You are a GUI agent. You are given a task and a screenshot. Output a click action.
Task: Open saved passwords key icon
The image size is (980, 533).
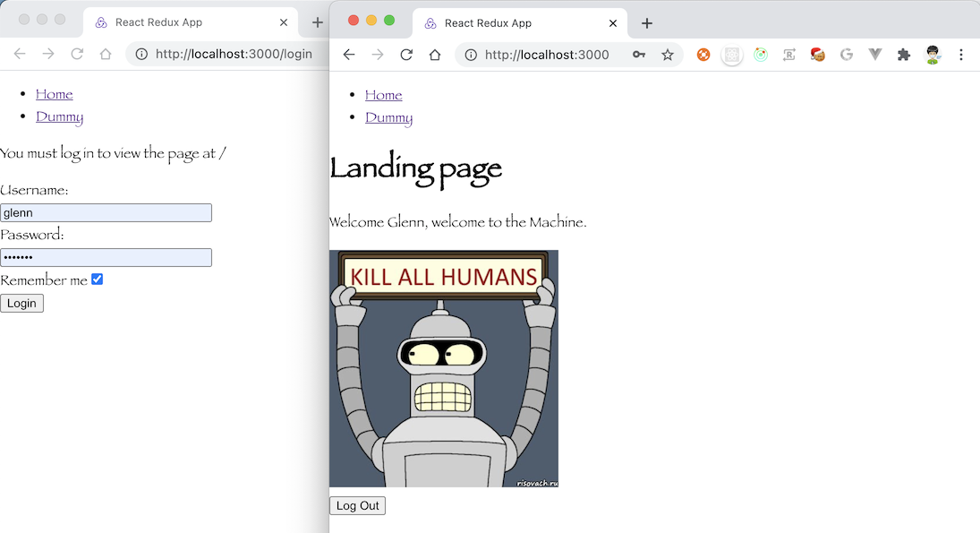tap(639, 55)
